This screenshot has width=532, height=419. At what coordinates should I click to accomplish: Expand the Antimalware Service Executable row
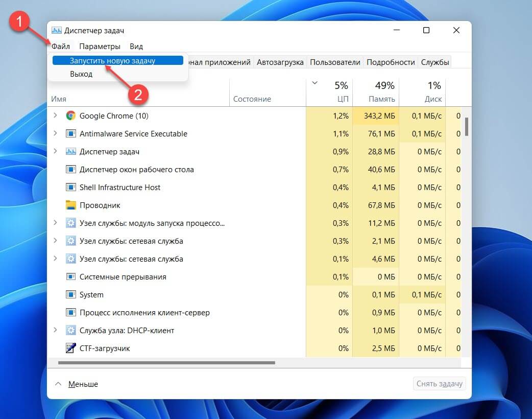click(55, 133)
